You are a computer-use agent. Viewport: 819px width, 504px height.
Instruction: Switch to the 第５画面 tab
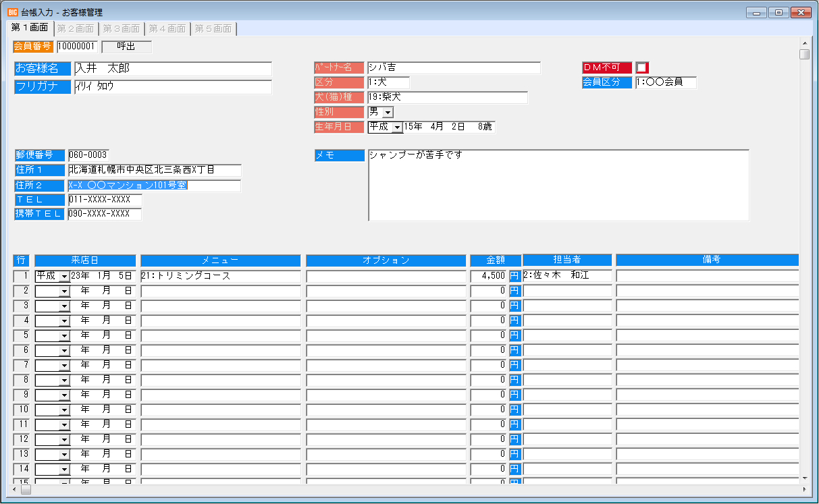coord(213,28)
